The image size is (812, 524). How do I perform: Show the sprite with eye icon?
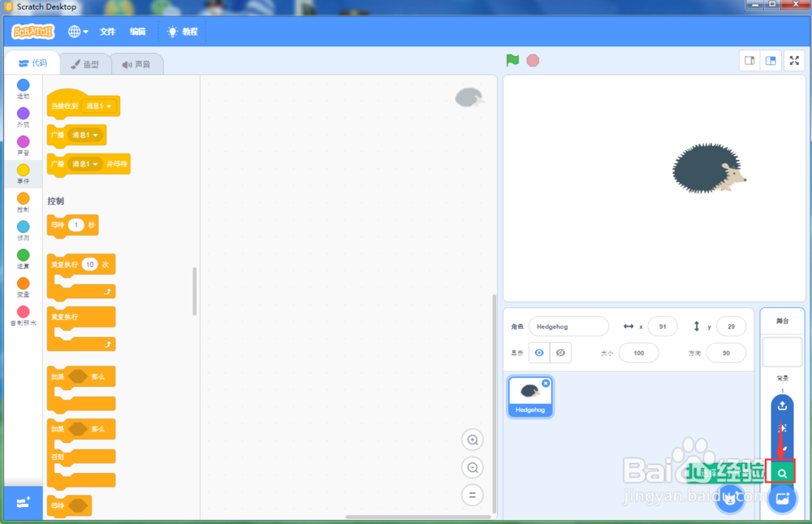(x=539, y=353)
